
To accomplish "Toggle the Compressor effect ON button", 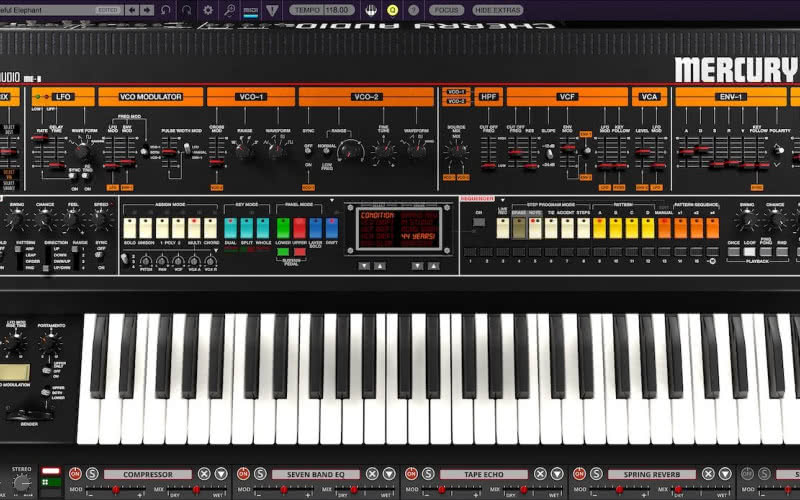I will click(75, 473).
